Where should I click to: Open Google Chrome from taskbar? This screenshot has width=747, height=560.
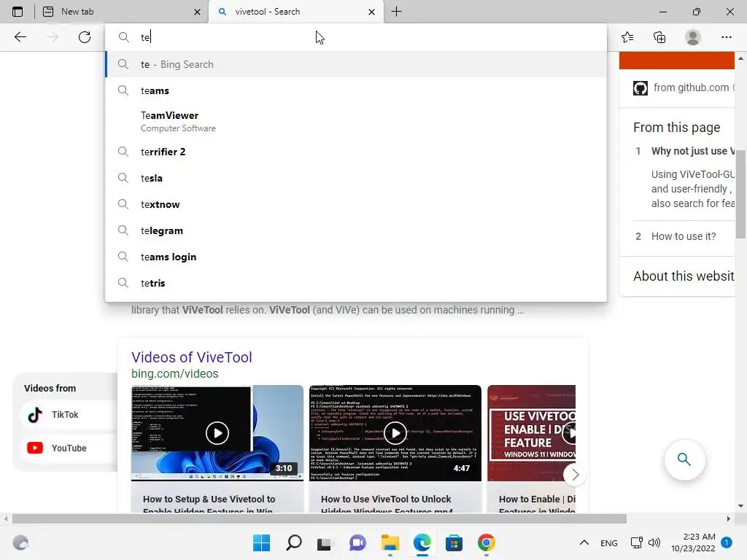pos(487,542)
